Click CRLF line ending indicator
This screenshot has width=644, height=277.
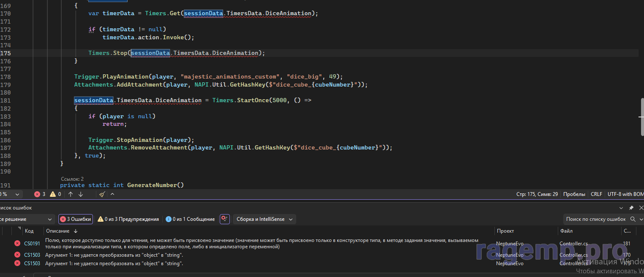click(596, 194)
